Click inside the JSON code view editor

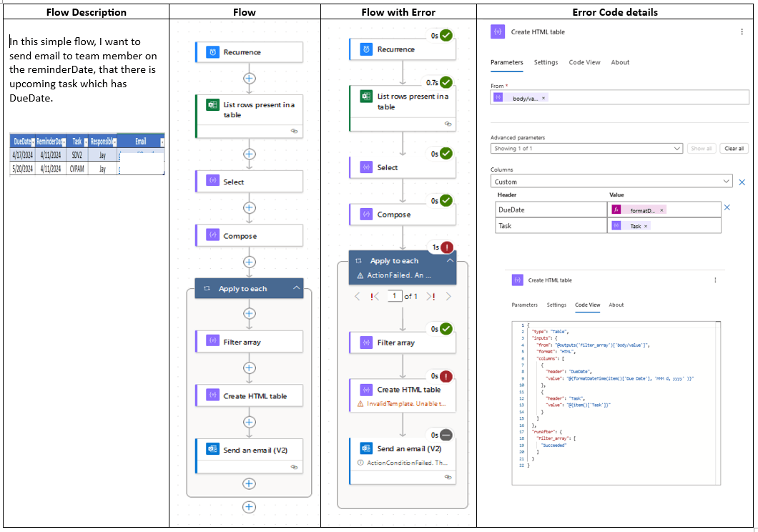(x=616, y=403)
